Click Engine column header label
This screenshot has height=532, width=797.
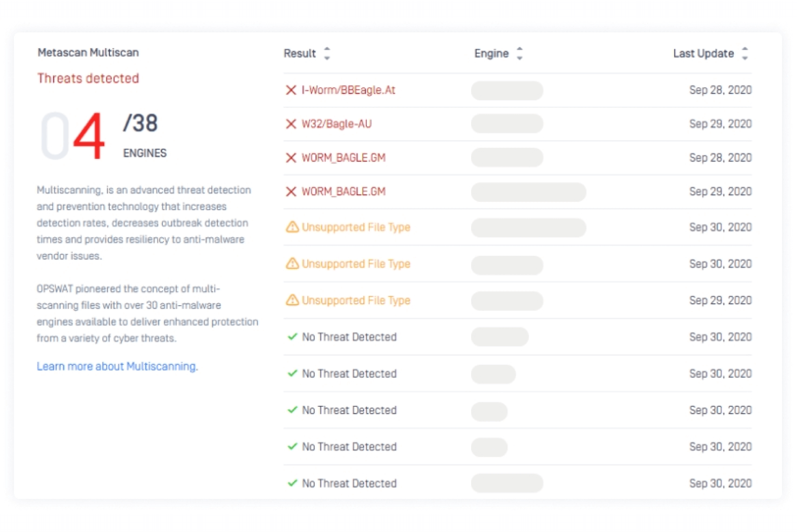pos(491,53)
